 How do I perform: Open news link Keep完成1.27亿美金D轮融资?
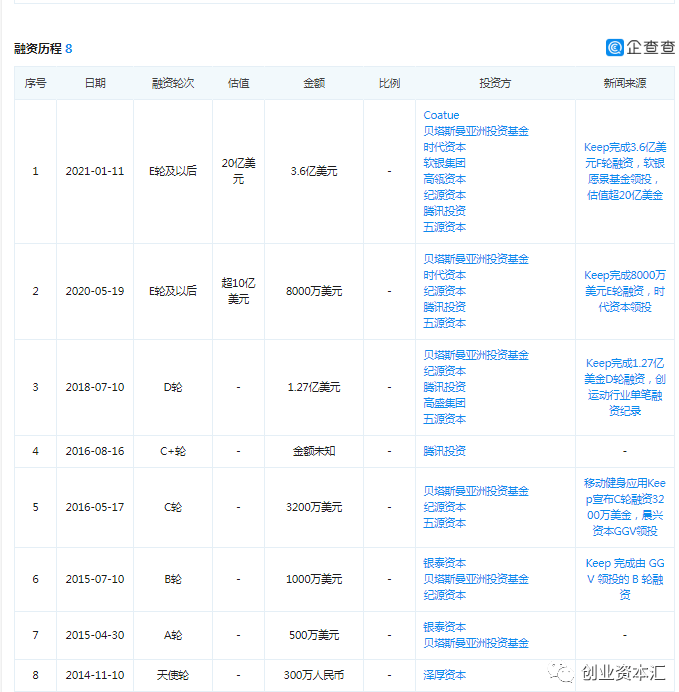click(x=625, y=387)
